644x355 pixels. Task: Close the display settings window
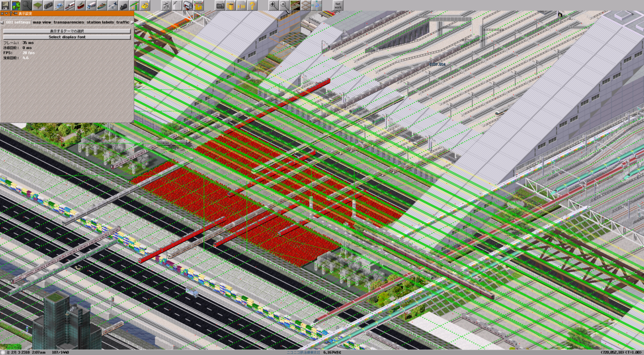pyautogui.click(x=2, y=13)
